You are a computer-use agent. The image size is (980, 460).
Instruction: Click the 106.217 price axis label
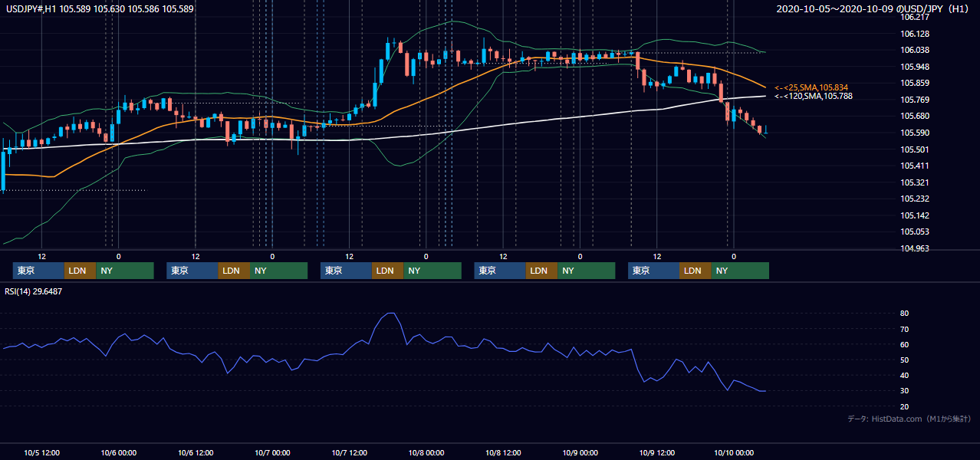pos(916,17)
